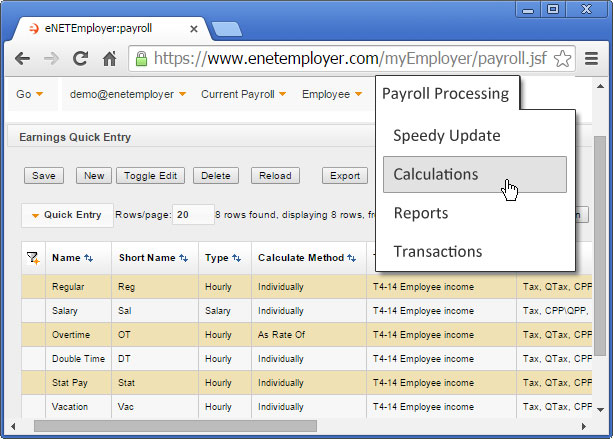Open the Chrome hamburger menu
The height and width of the screenshot is (439, 613).
(x=591, y=59)
